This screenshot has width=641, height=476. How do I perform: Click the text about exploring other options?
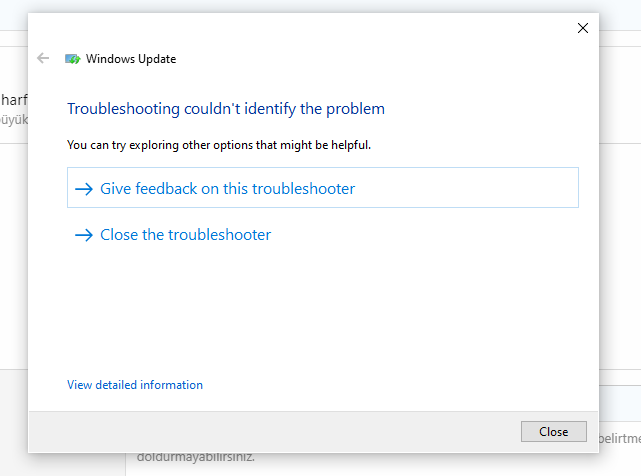click(x=219, y=145)
